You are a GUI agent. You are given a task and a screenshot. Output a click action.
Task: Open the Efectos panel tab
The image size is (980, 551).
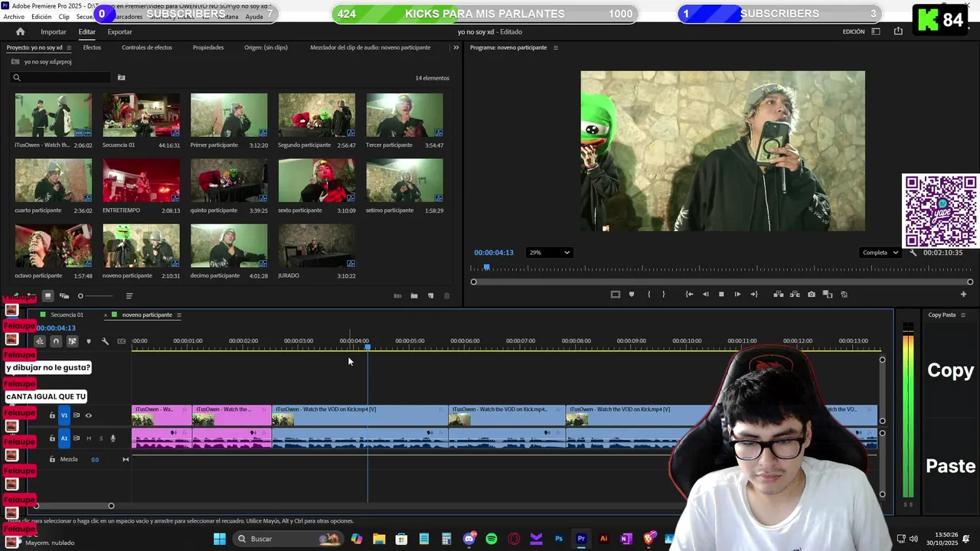coord(92,47)
